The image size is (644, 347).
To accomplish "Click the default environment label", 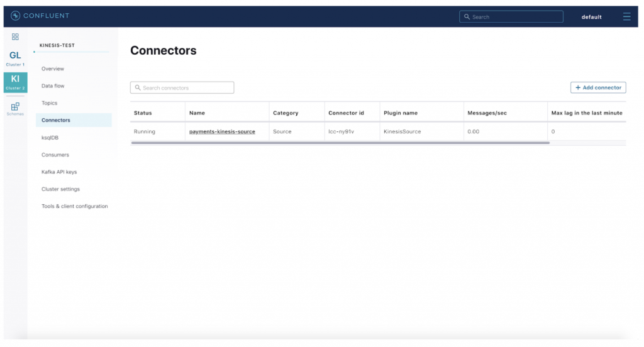I will pyautogui.click(x=591, y=17).
